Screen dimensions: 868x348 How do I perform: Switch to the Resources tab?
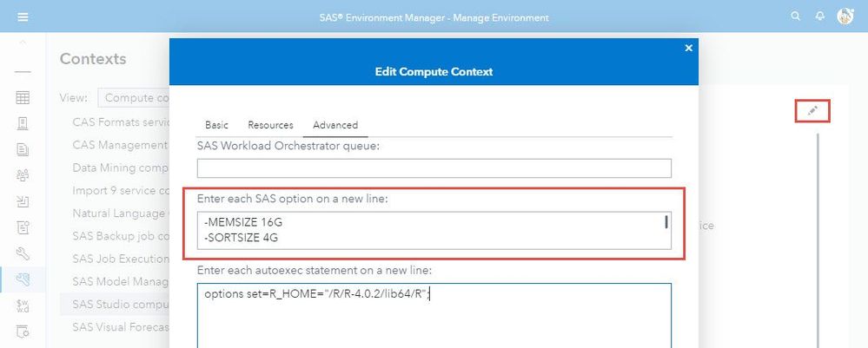tap(270, 125)
